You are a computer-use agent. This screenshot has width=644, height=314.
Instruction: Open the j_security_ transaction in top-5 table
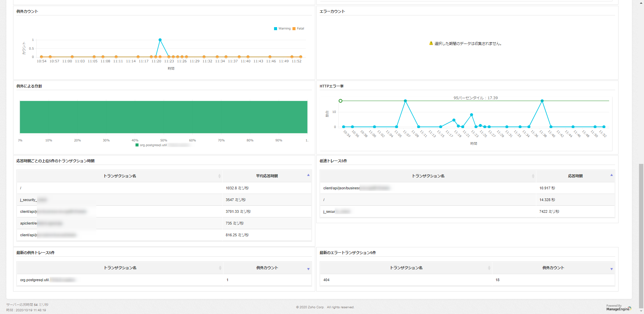(x=29, y=200)
